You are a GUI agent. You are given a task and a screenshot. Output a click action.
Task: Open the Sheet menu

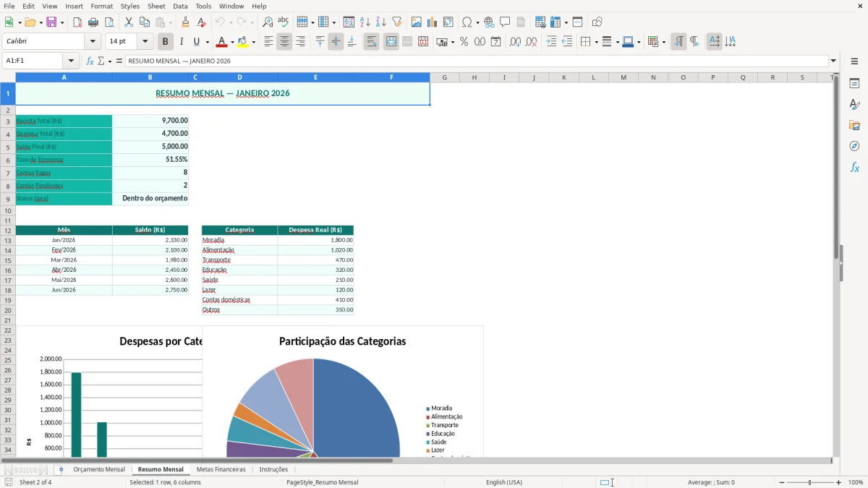pyautogui.click(x=156, y=6)
